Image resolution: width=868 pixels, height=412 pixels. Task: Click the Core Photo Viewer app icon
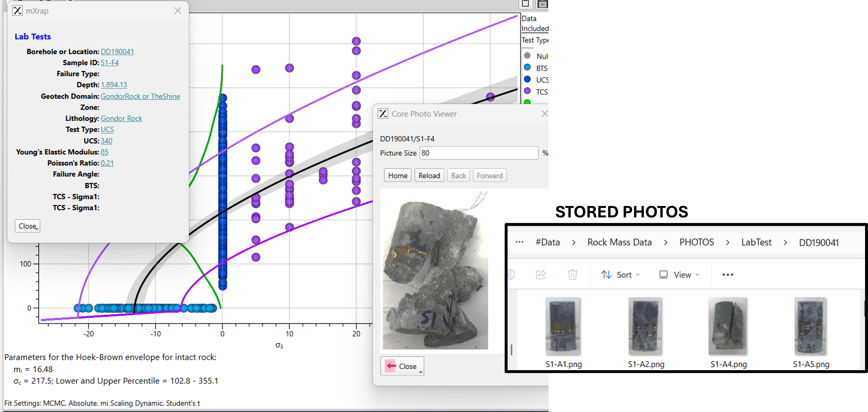click(x=383, y=113)
